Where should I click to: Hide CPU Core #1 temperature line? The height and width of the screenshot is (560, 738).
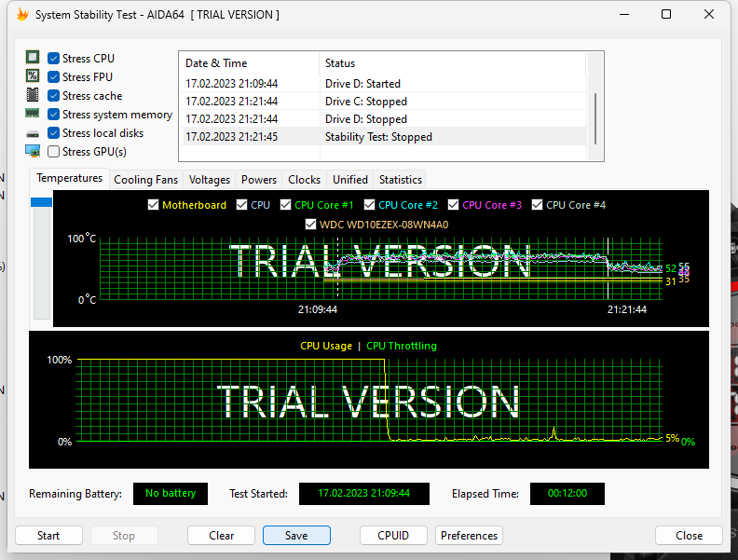285,205
